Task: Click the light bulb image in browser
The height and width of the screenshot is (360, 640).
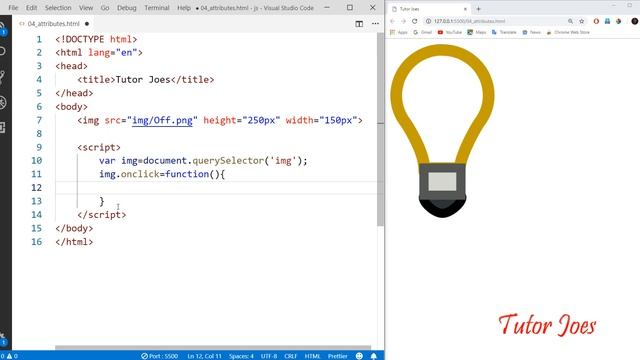Action: 442,131
